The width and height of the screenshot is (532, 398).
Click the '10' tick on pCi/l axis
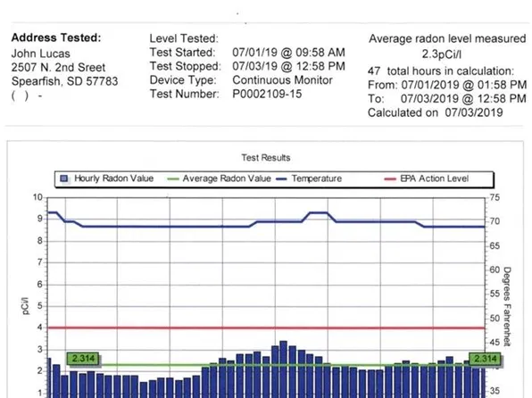pyautogui.click(x=37, y=197)
